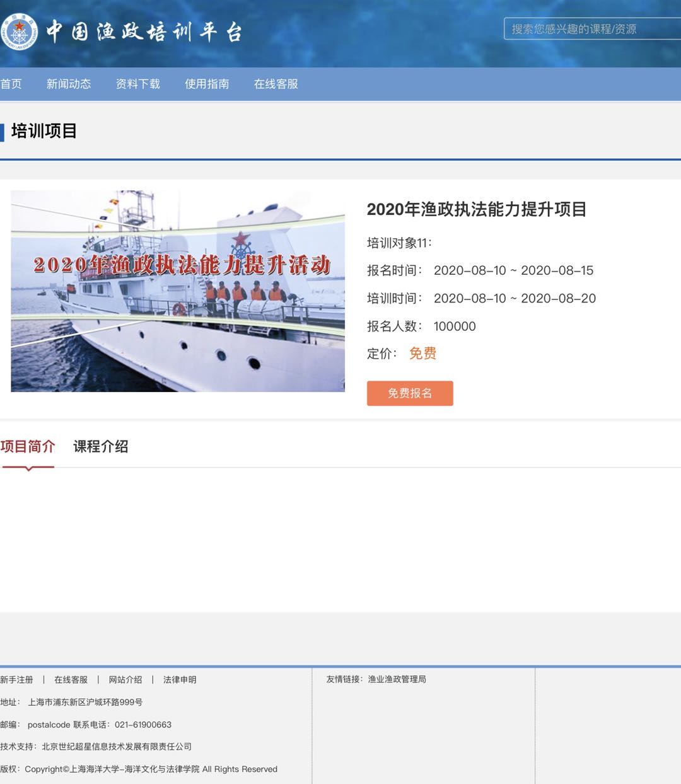Click the orange 免费 price text

(x=422, y=354)
